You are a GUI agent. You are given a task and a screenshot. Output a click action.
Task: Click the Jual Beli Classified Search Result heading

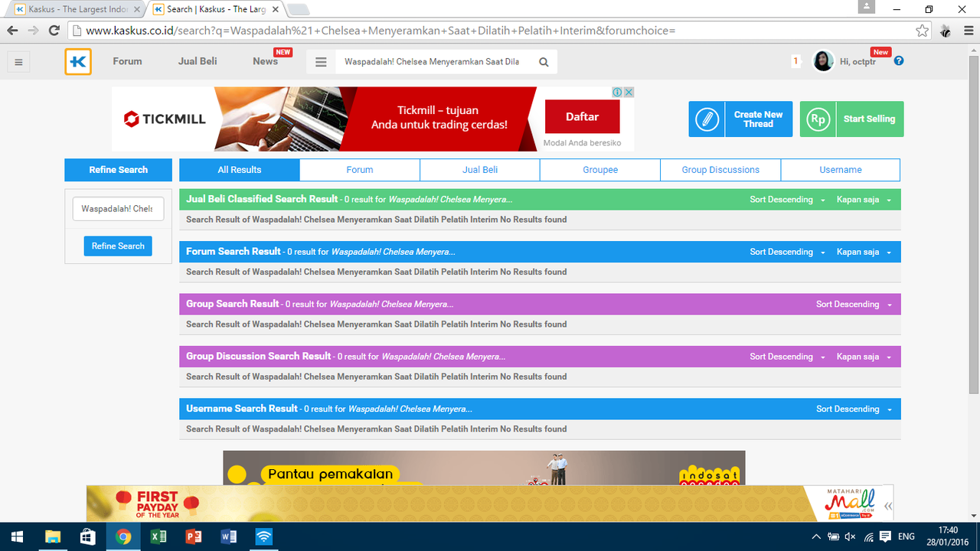pos(262,199)
